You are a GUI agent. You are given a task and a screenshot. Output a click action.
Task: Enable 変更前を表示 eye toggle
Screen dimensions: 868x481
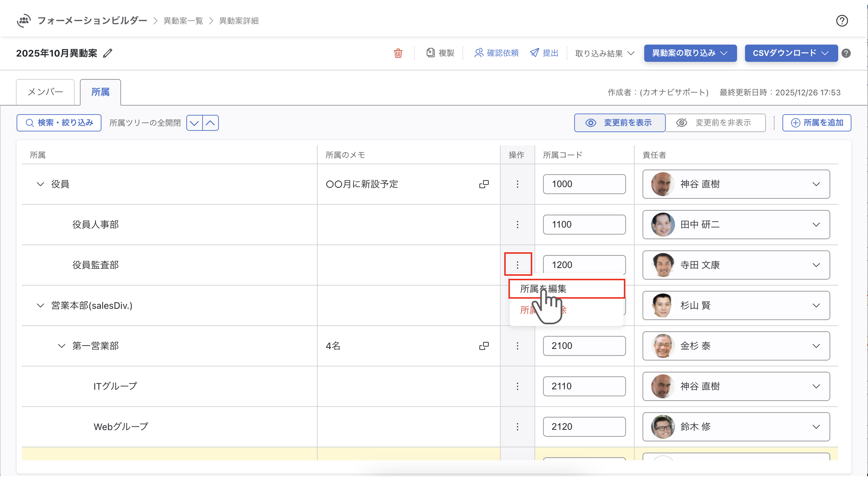(x=619, y=123)
